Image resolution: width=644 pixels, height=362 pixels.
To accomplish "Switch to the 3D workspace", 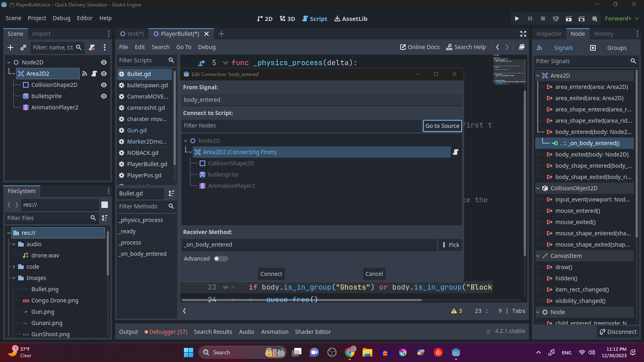I will tap(287, 19).
